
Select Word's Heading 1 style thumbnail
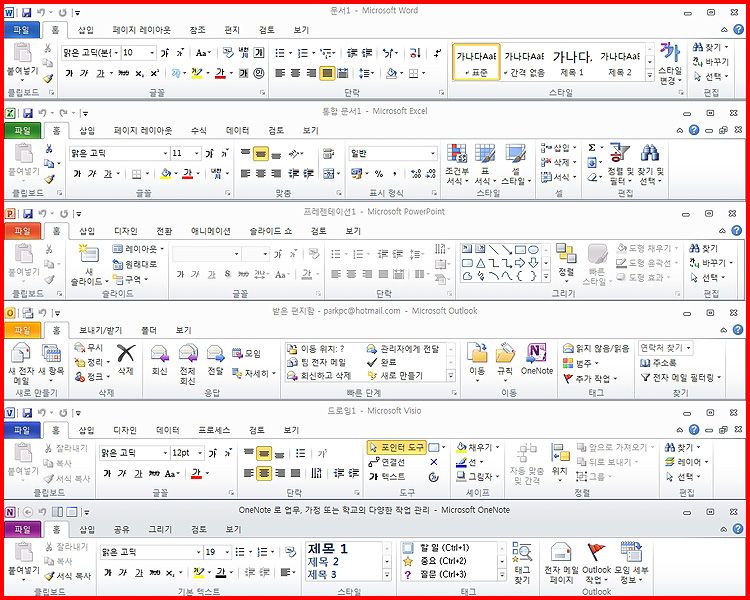[x=572, y=63]
